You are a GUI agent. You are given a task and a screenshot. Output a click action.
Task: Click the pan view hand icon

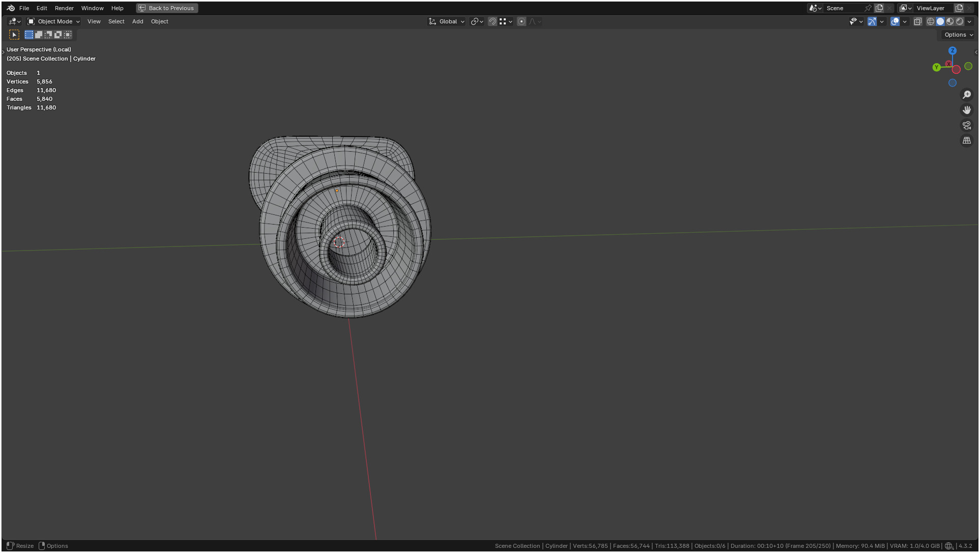(967, 110)
